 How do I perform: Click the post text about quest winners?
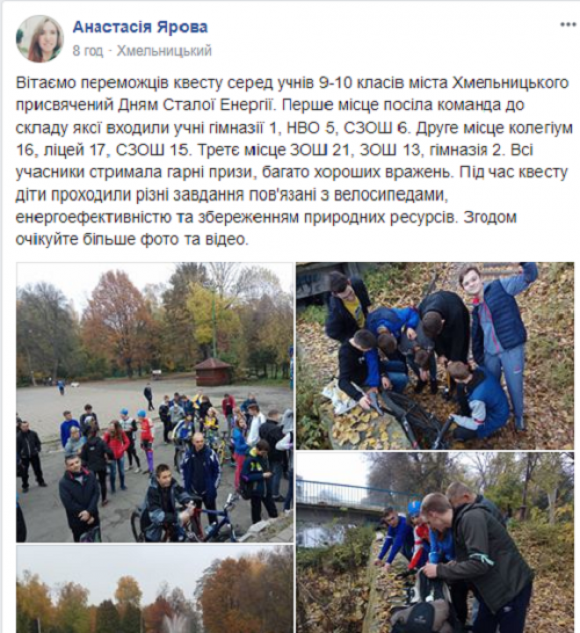tap(293, 161)
